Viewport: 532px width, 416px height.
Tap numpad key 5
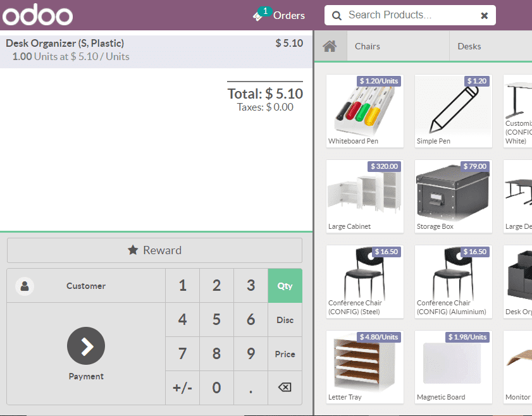coord(216,320)
